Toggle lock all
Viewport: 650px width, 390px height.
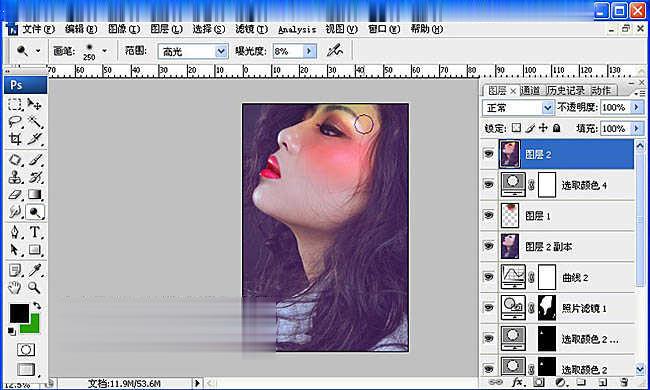tap(557, 128)
